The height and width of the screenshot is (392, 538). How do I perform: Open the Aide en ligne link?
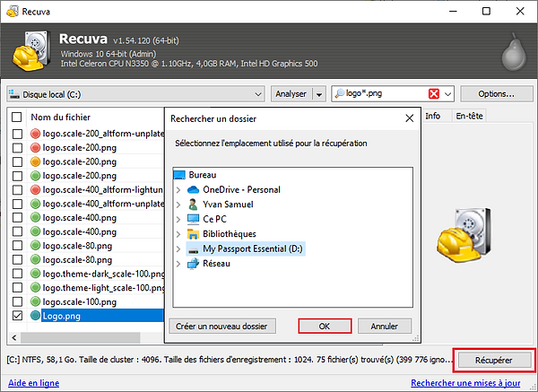[34, 383]
